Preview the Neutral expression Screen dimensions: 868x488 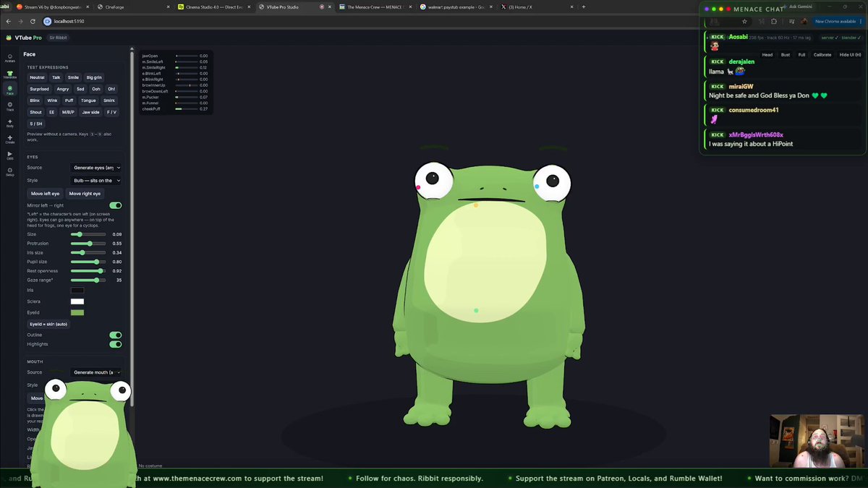pos(37,77)
